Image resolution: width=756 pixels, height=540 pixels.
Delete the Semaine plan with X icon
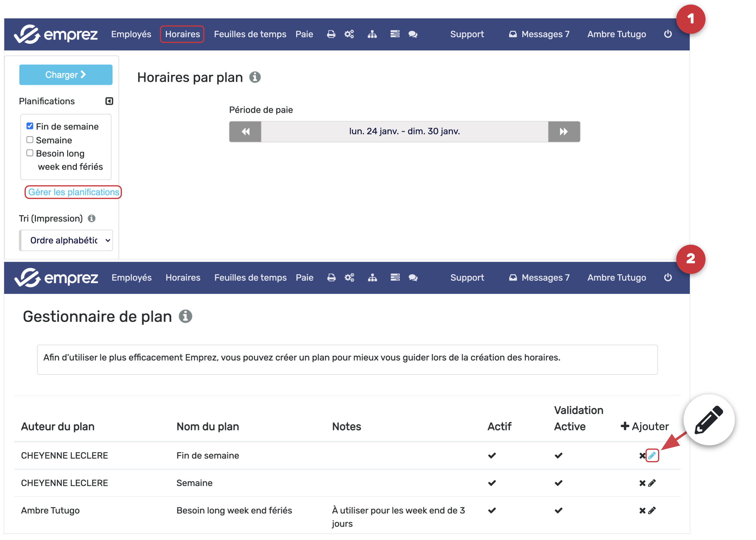pos(642,483)
